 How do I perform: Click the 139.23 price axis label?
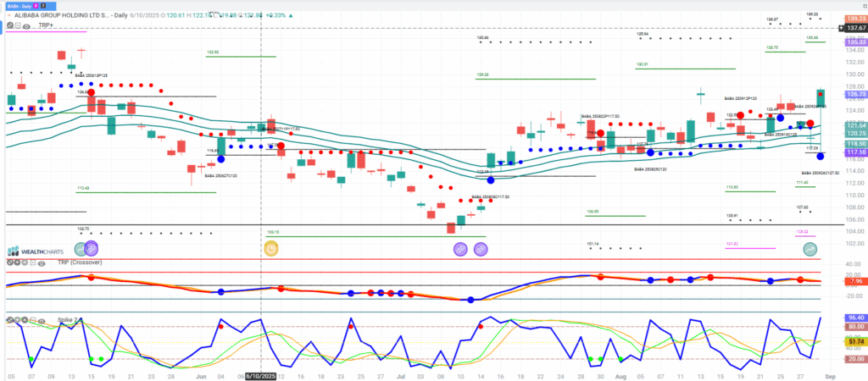pos(855,19)
